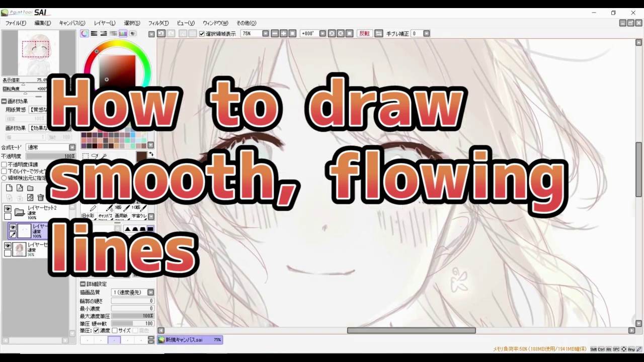Viewport: 644px width, 362px height.
Task: Open the 編集(E) menu
Action: 43,23
